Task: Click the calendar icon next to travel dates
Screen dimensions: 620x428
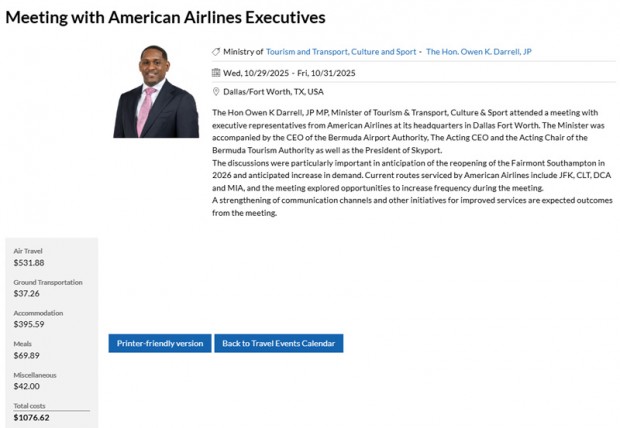Action: click(x=216, y=72)
